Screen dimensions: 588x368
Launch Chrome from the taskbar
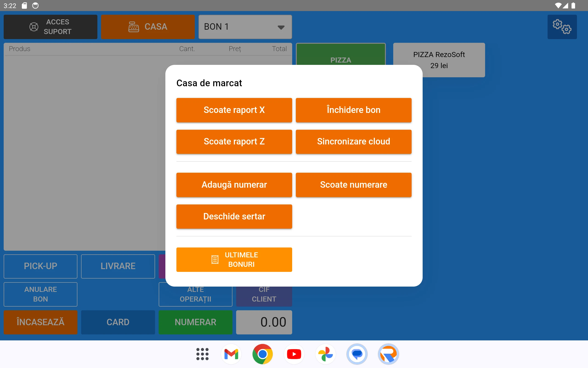tap(262, 354)
